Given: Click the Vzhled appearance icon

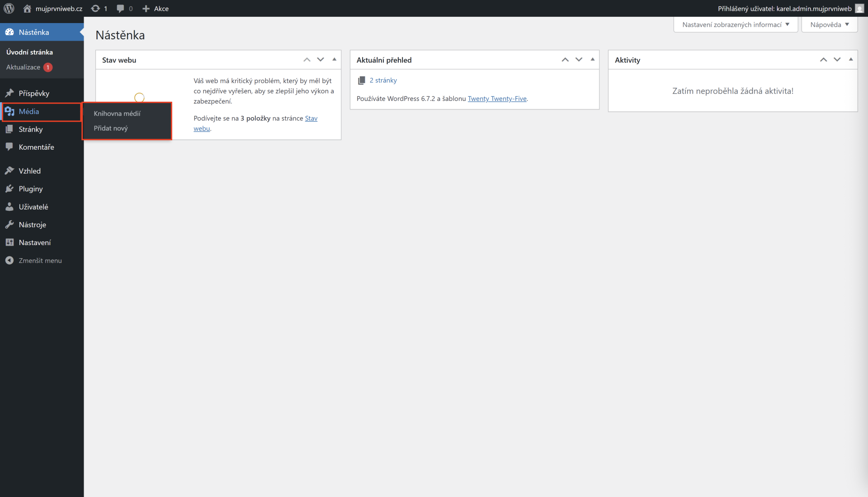Looking at the screenshot, I should coord(10,170).
